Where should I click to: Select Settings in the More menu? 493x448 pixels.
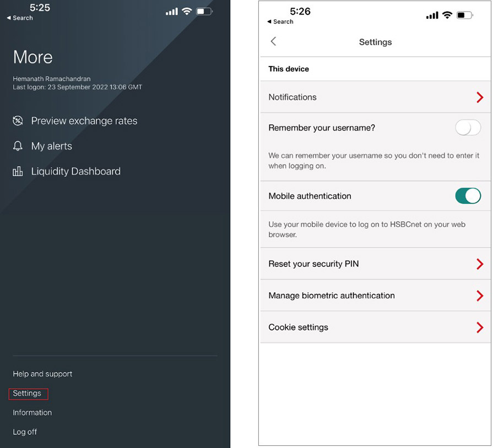click(x=28, y=394)
